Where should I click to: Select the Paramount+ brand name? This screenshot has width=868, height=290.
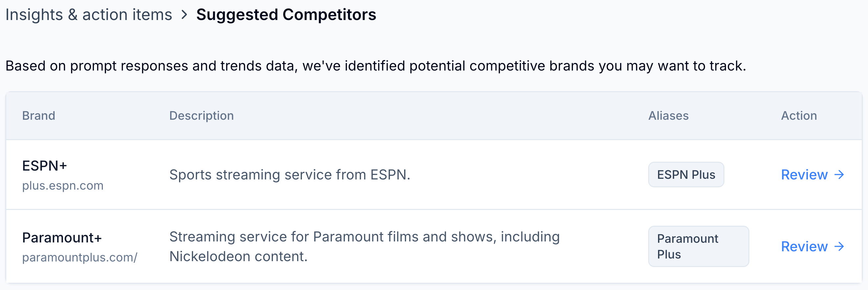click(62, 238)
